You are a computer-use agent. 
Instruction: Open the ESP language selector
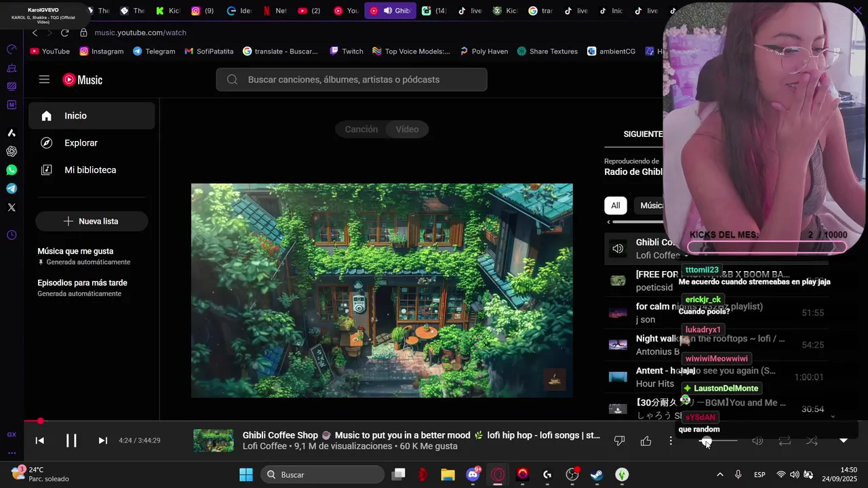click(759, 474)
